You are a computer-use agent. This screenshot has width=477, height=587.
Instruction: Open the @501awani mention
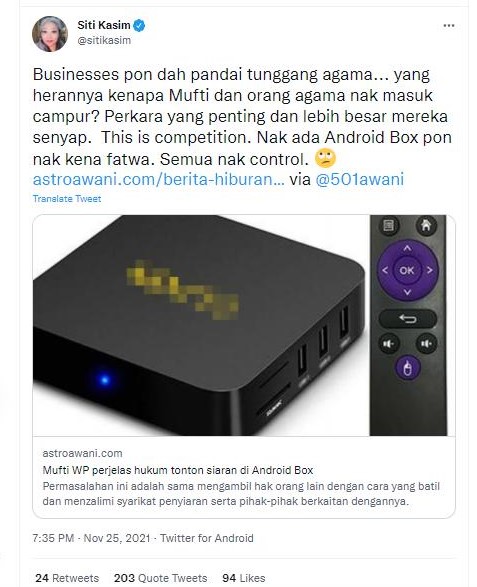(360, 179)
